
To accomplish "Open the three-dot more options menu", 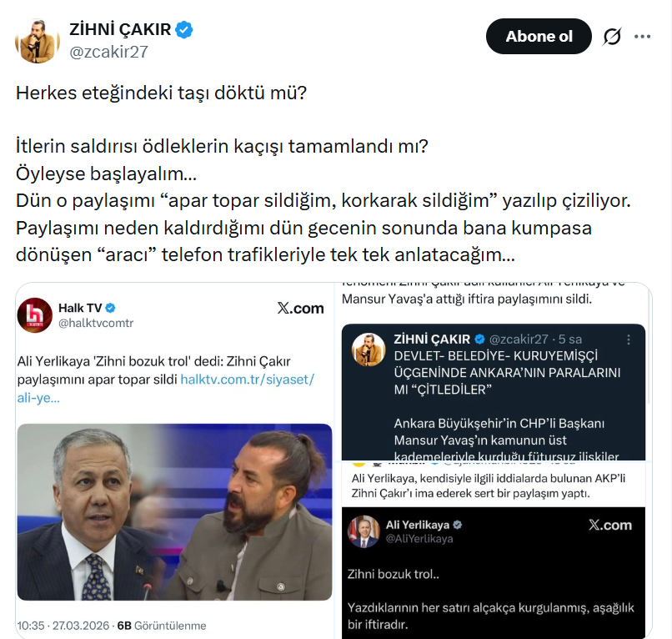I will point(643,37).
